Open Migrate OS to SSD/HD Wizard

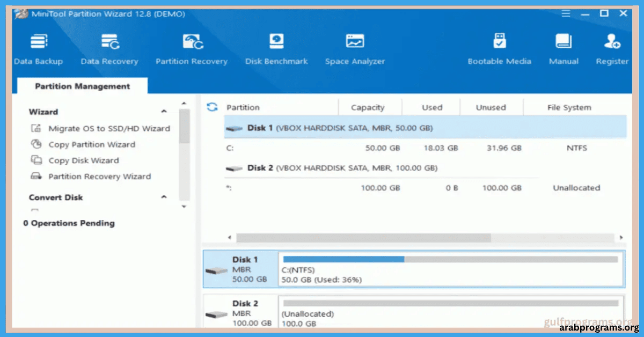click(109, 128)
